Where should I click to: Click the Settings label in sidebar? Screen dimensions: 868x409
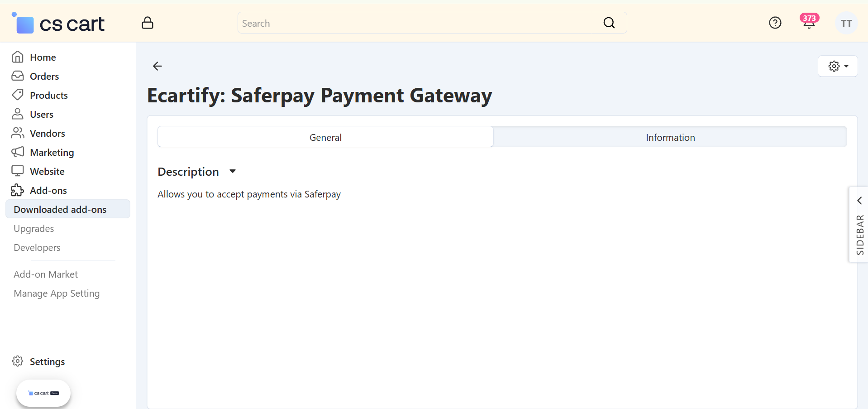tap(48, 362)
